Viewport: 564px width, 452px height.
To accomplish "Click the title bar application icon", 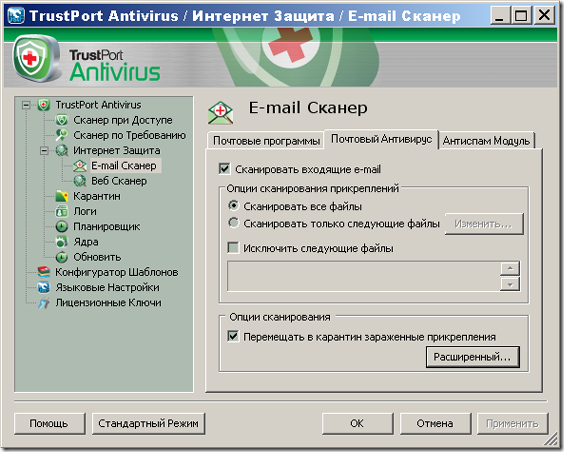I will 16,15.
